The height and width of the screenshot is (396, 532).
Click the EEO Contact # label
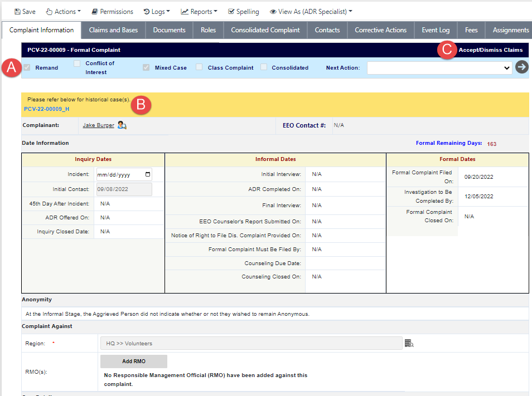click(304, 125)
